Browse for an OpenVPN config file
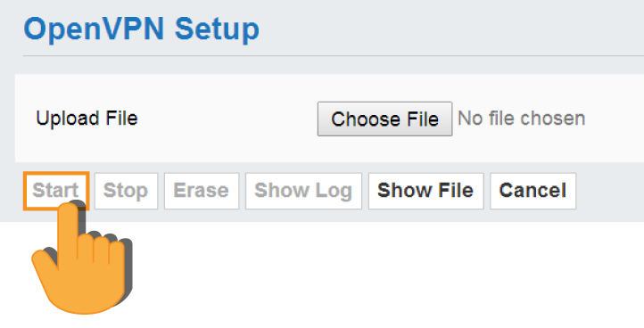The width and height of the screenshot is (644, 328). pyautogui.click(x=384, y=119)
